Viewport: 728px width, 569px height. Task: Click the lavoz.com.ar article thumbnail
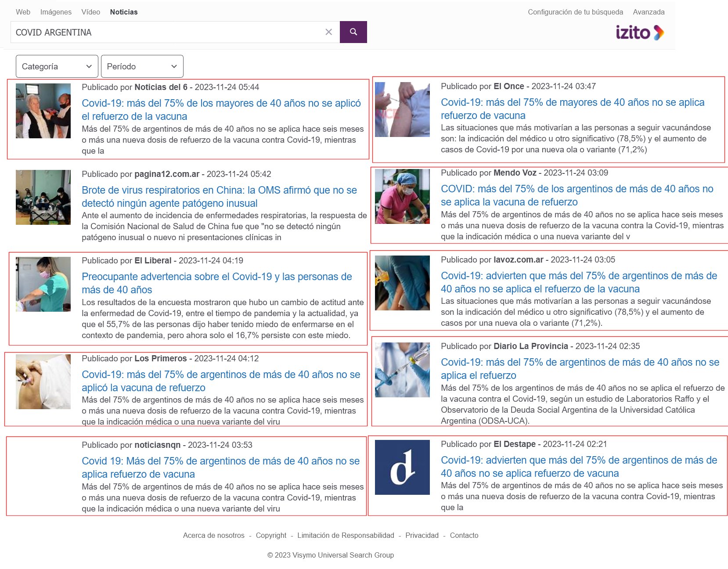[402, 283]
